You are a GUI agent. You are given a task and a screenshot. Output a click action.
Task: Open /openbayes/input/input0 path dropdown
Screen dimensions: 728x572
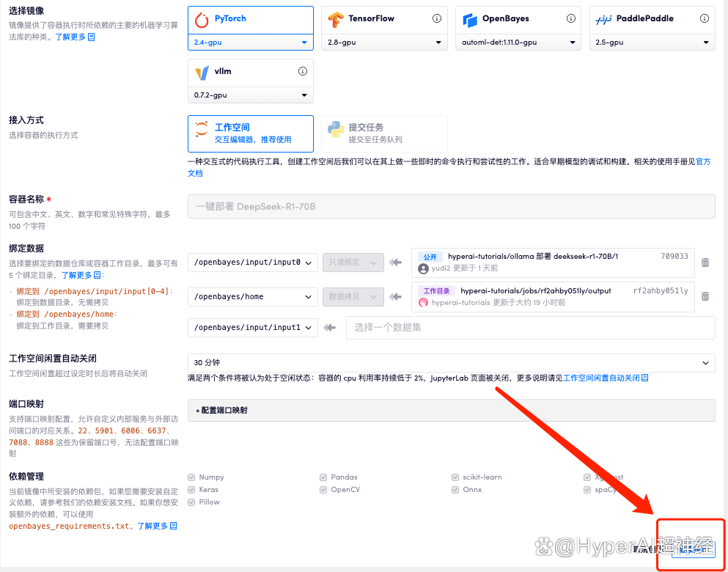[253, 263]
